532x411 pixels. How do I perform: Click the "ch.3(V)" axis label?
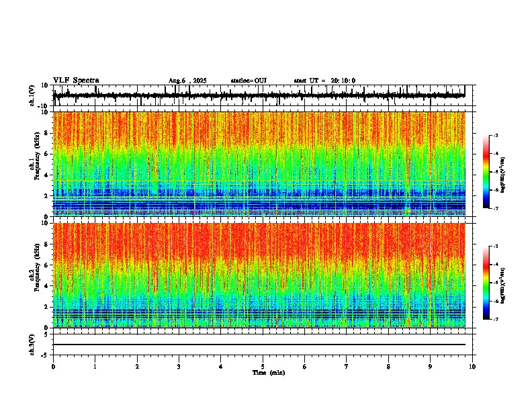32,345
